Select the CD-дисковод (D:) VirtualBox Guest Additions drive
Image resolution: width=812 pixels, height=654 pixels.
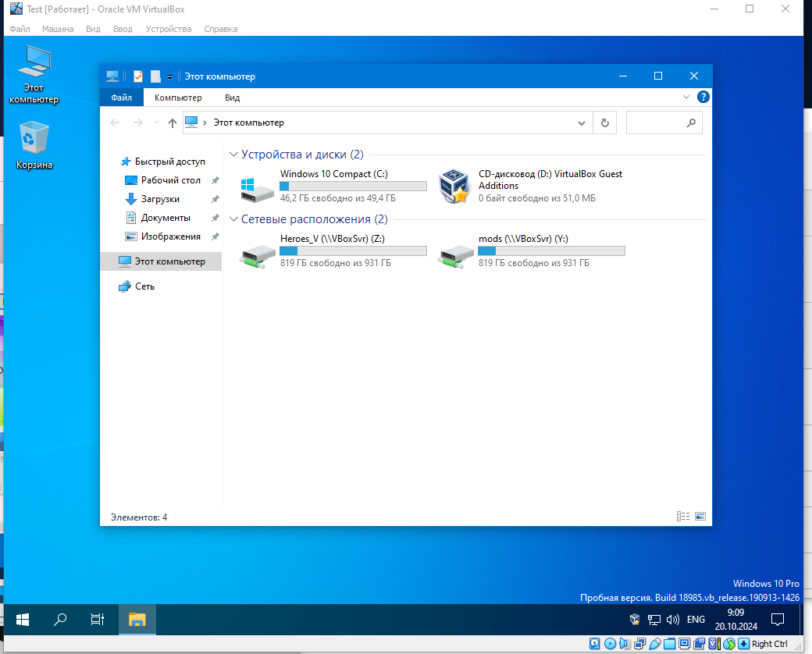coord(531,187)
